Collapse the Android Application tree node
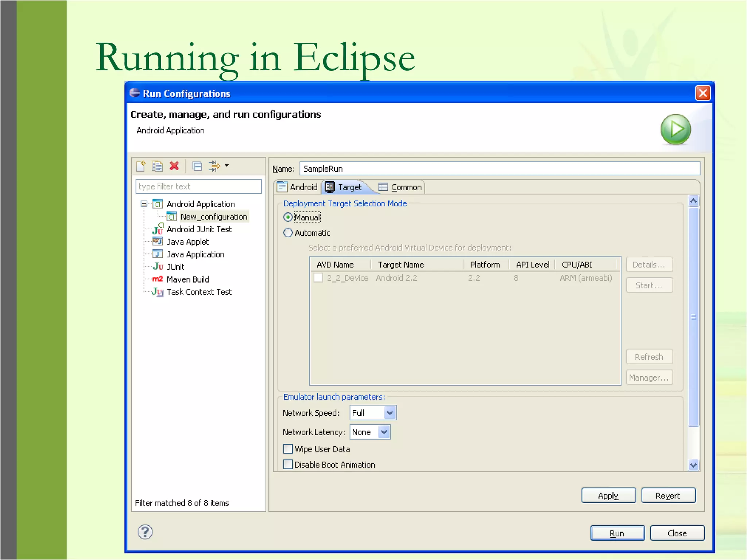Viewport: 747px width, 560px height. point(144,204)
